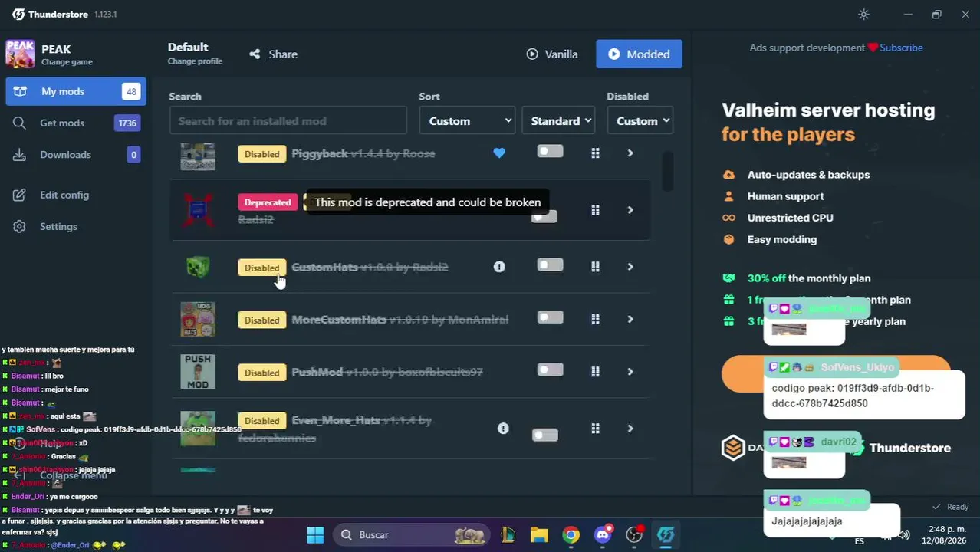This screenshot has width=980, height=552.
Task: Toggle the light/dark theme icon
Action: point(863,15)
